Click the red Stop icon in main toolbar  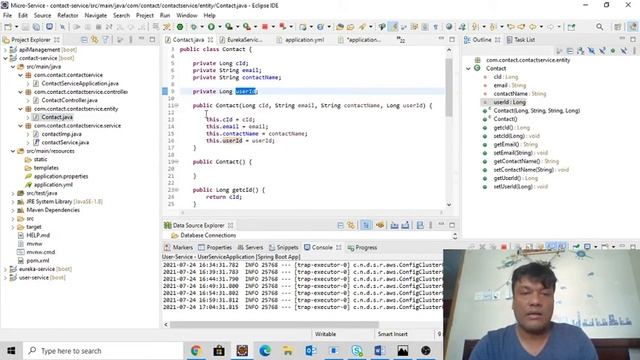[265, 27]
